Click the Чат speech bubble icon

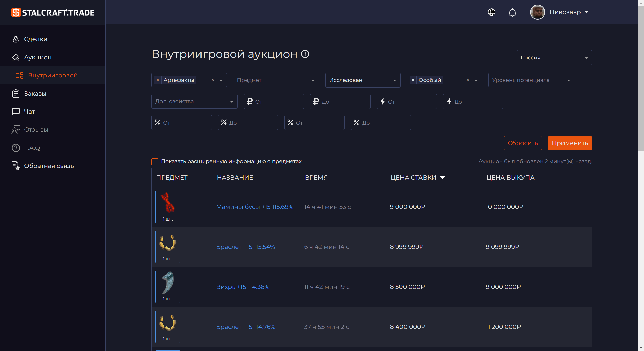pyautogui.click(x=16, y=111)
